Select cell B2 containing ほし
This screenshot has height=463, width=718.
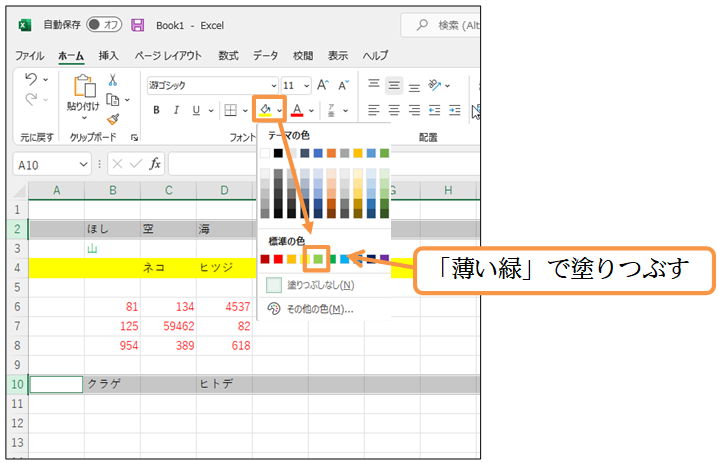point(112,229)
